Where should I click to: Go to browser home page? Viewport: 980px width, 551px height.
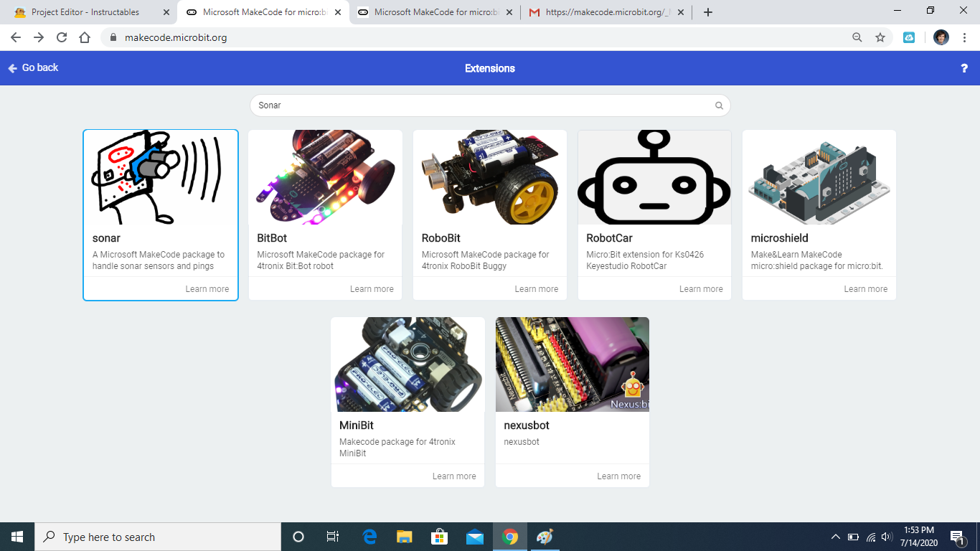(x=85, y=37)
